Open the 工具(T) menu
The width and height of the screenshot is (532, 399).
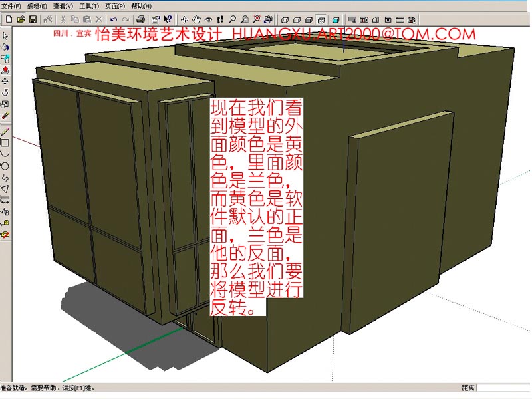pos(89,6)
